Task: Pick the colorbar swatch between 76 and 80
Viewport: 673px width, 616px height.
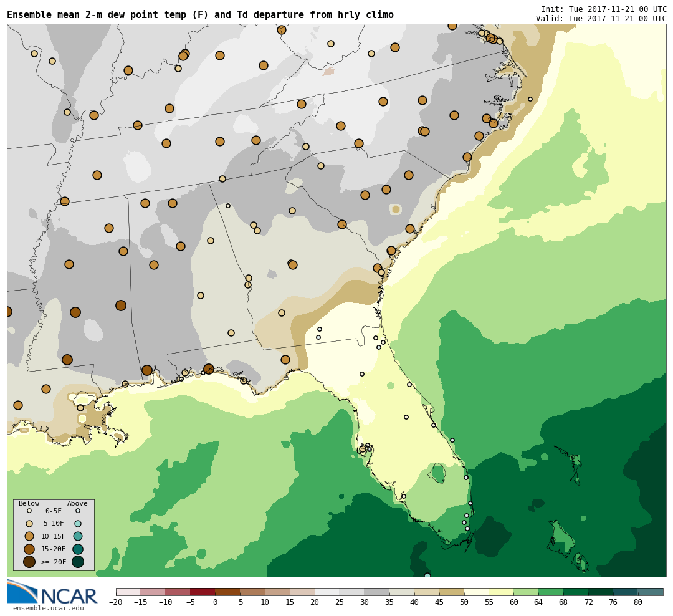Action: 626,592
